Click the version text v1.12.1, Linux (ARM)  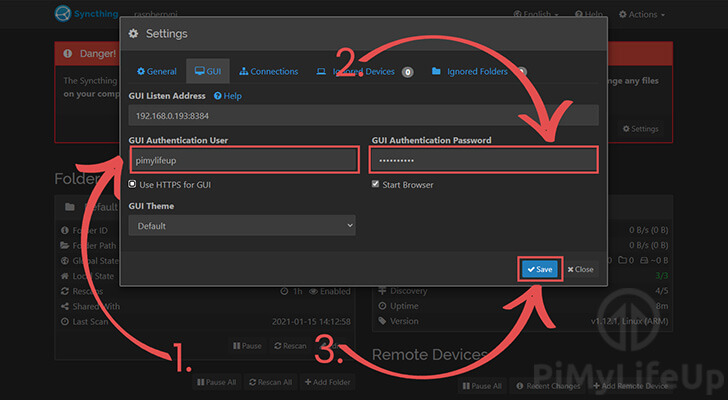pyautogui.click(x=630, y=321)
